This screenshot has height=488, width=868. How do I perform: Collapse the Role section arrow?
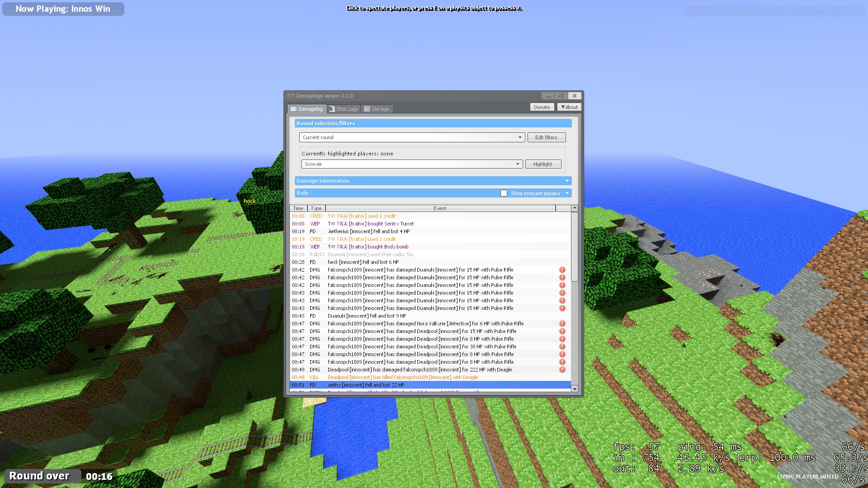coord(567,193)
